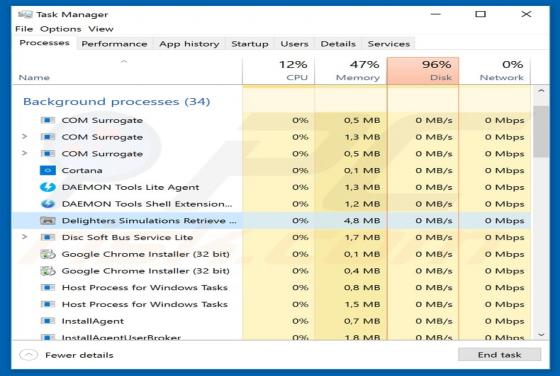Screen dimensions: 560x376
Task: Click the DAEMON Tools Shell Extension icon
Action: click(48, 204)
